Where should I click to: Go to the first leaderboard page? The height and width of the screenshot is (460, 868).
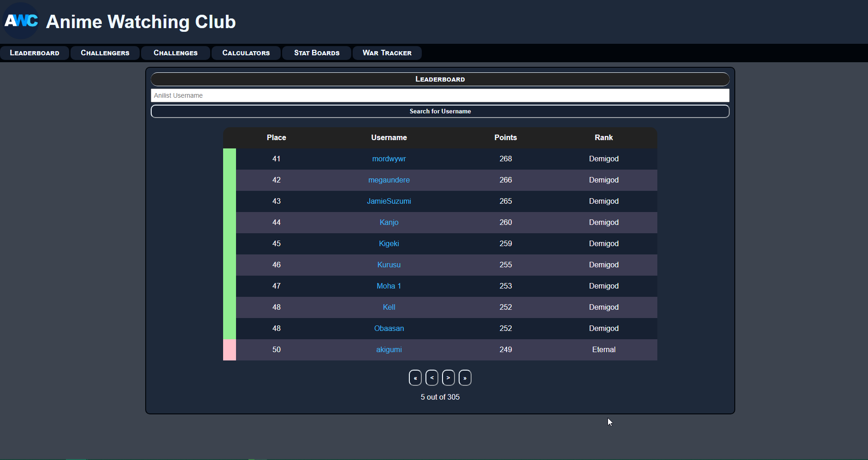(415, 378)
